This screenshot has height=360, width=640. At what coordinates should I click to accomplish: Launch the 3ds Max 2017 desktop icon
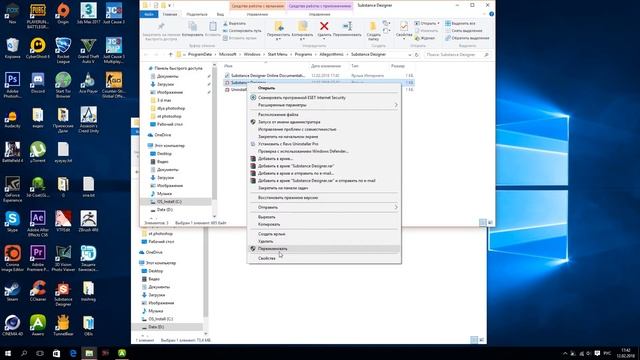click(x=88, y=13)
